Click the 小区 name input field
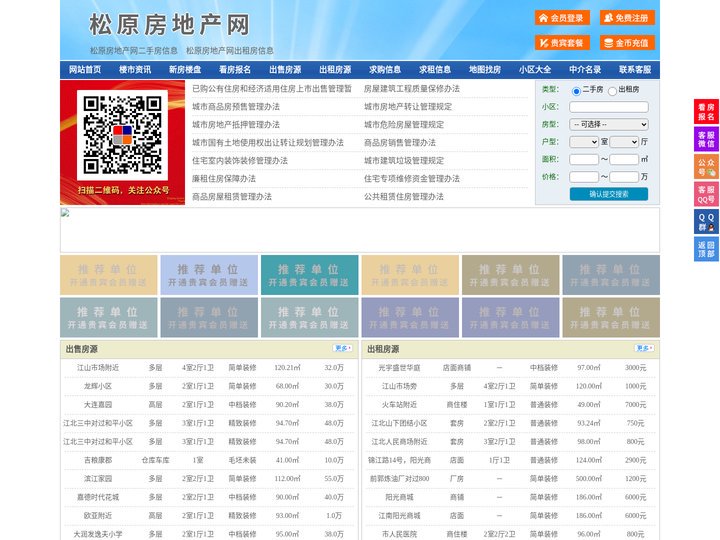720x540 pixels. (609, 107)
